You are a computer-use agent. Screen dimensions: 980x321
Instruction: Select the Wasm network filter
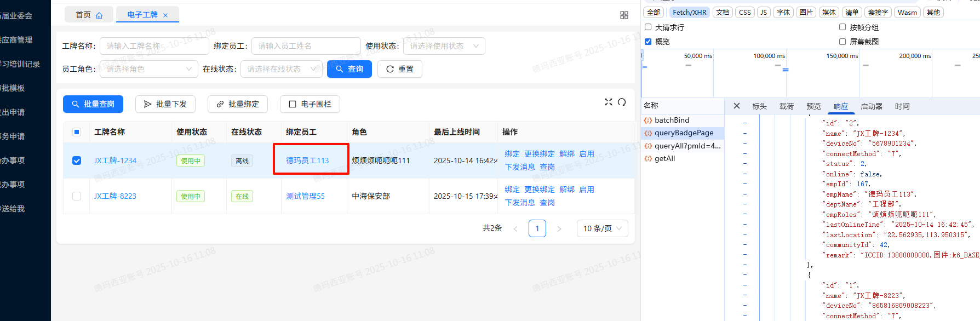click(907, 12)
